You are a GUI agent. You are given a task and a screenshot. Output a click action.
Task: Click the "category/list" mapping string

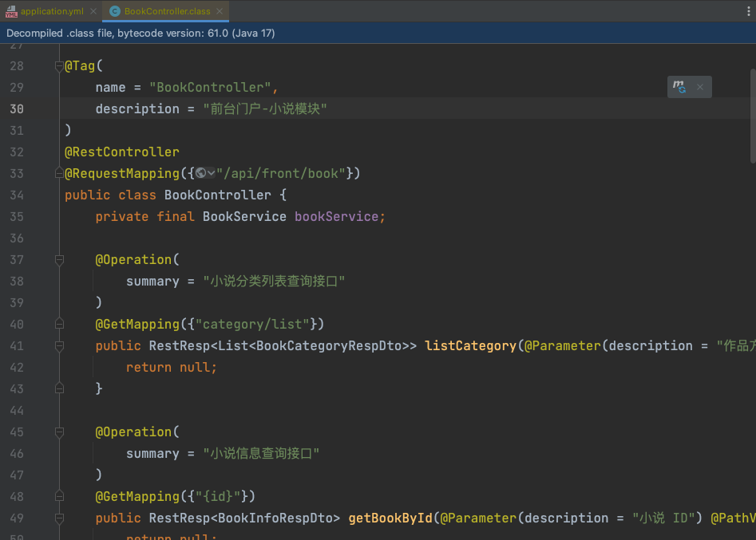tap(252, 324)
